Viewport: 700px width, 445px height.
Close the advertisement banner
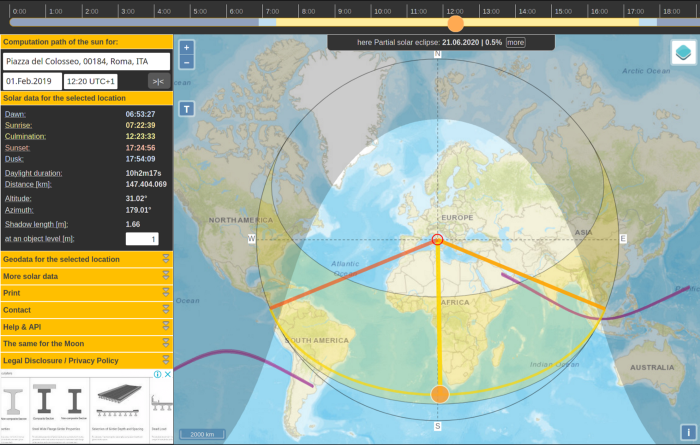click(x=167, y=374)
